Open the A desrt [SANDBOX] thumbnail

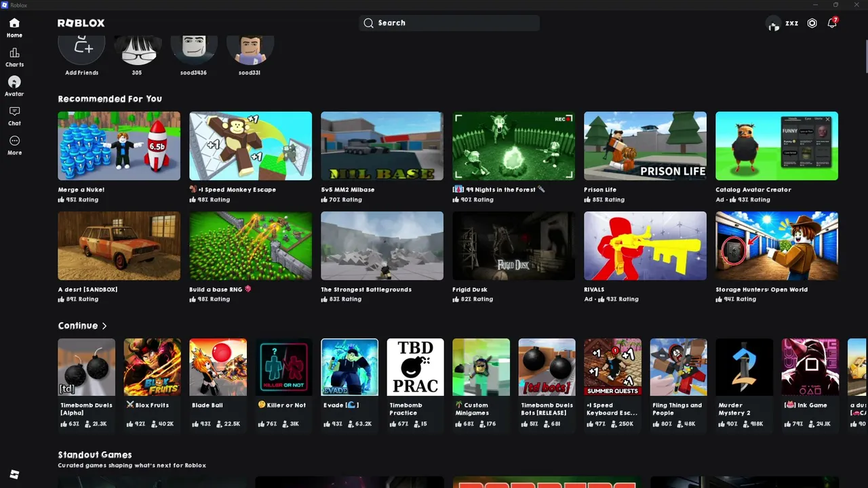(119, 245)
